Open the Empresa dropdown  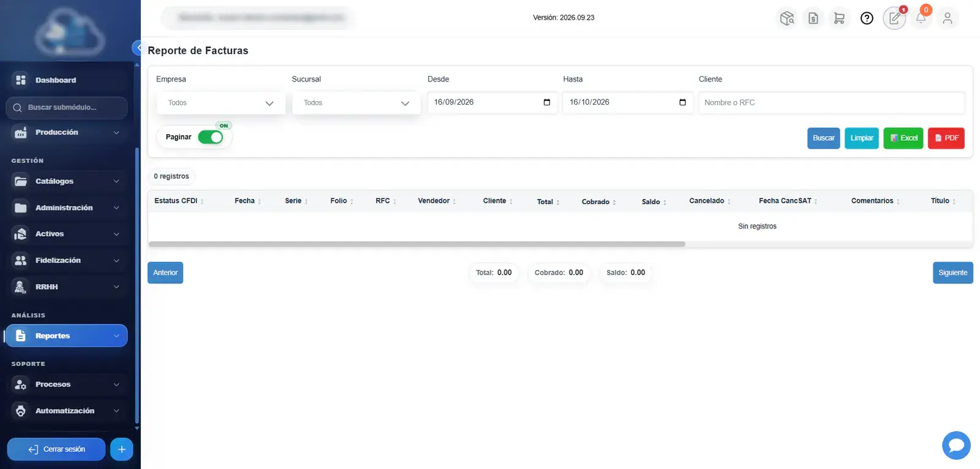(x=221, y=103)
